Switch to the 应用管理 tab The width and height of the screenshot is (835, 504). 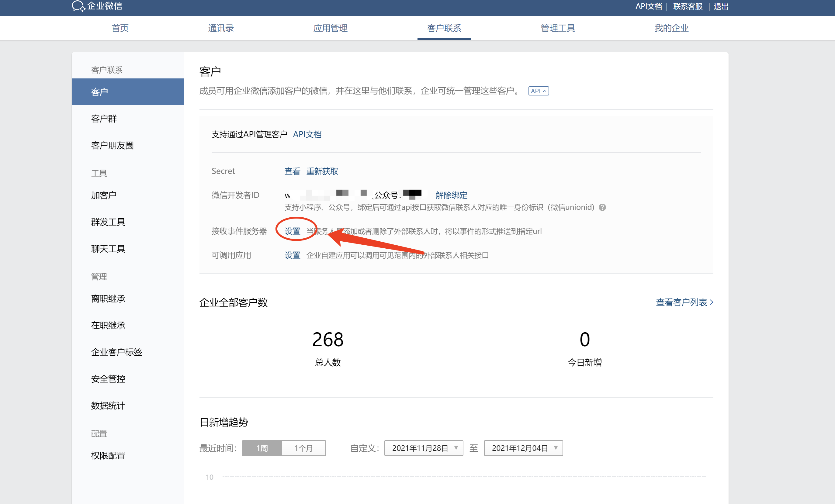331,28
